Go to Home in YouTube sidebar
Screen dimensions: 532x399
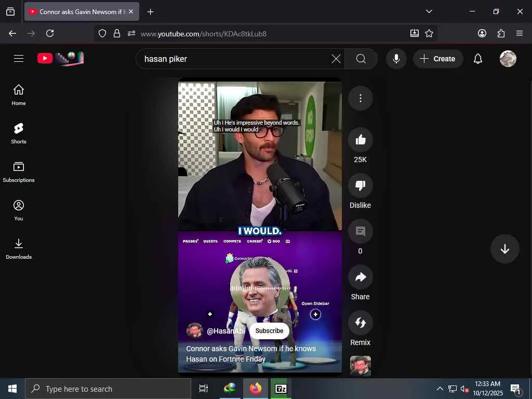point(19,95)
